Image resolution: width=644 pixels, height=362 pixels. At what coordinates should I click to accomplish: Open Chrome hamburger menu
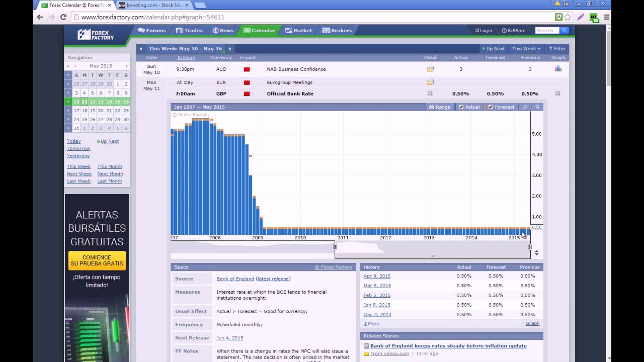606,17
